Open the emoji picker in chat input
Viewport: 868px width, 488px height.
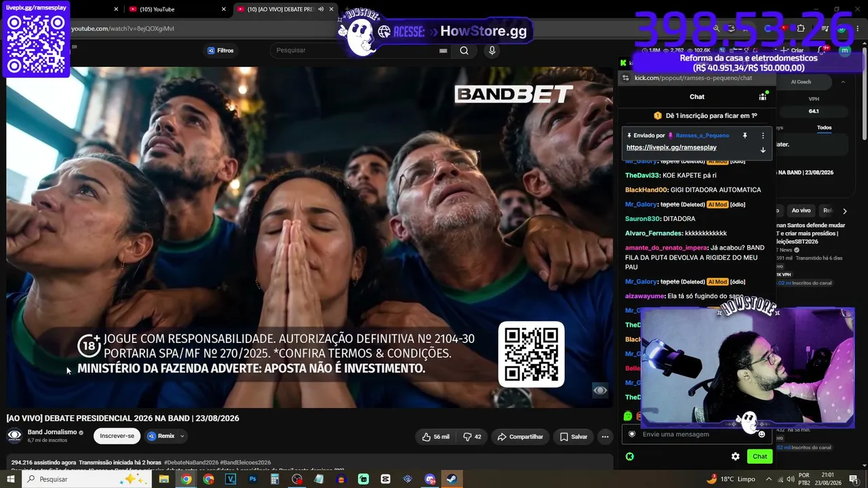click(x=762, y=434)
